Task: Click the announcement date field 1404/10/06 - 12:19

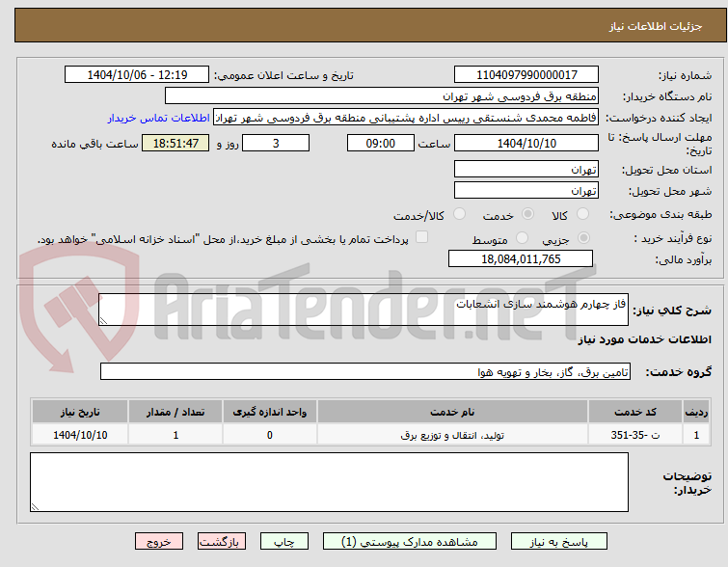Action: [137, 75]
